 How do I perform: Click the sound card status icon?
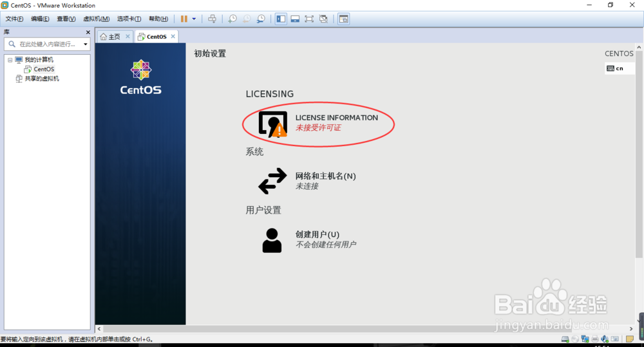pos(605,339)
